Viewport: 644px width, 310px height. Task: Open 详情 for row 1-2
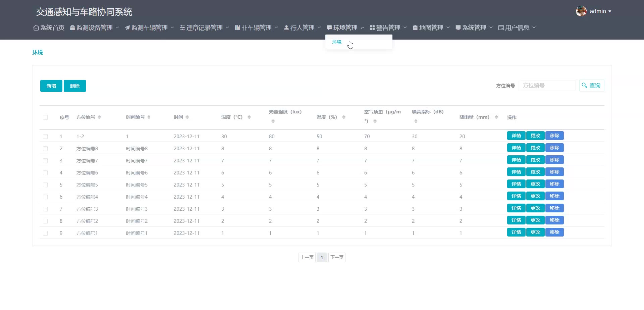pyautogui.click(x=516, y=136)
